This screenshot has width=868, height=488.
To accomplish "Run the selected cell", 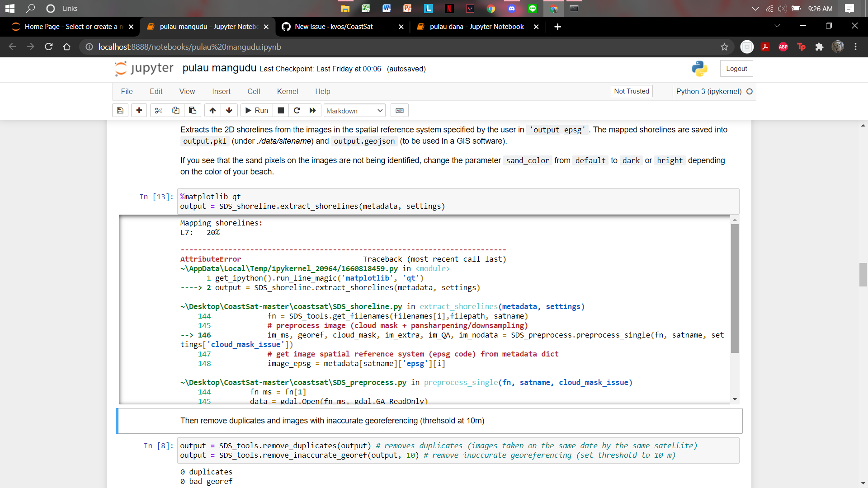I will [256, 110].
